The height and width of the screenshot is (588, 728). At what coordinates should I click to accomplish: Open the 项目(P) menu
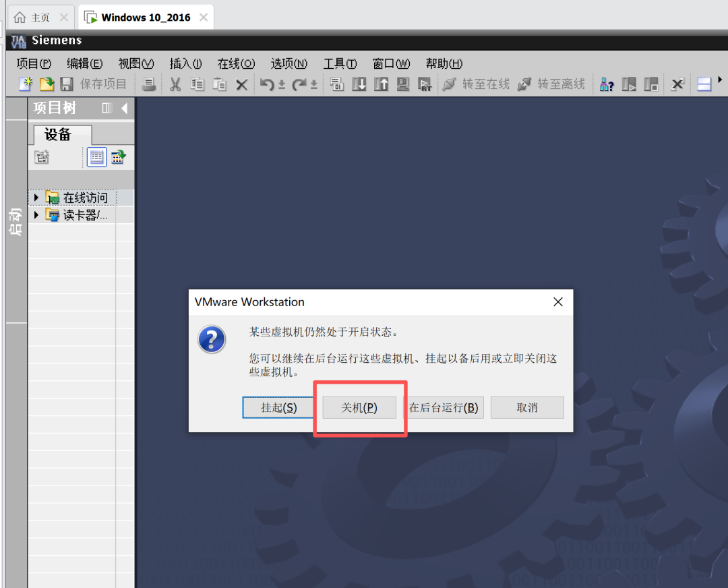pos(34,63)
